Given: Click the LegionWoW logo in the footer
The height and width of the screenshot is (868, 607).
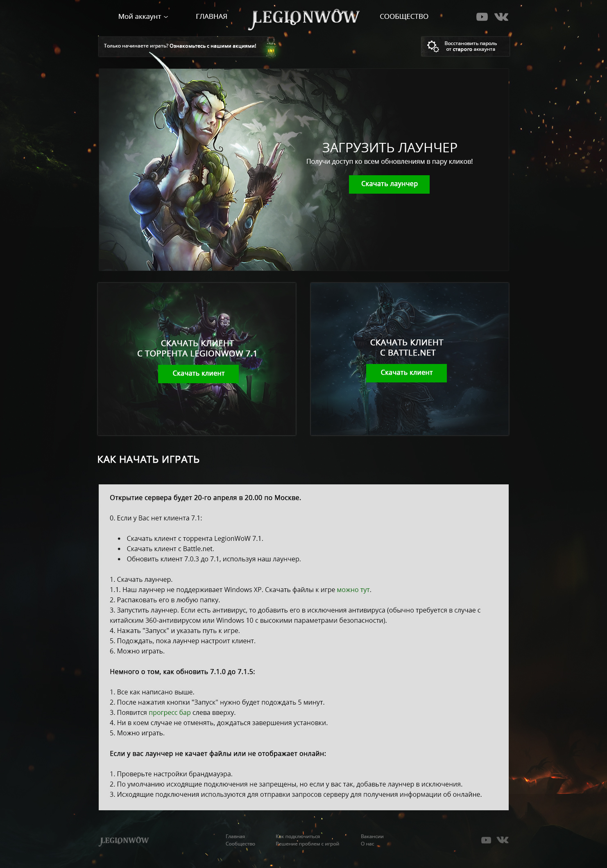Looking at the screenshot, I should coord(124,841).
